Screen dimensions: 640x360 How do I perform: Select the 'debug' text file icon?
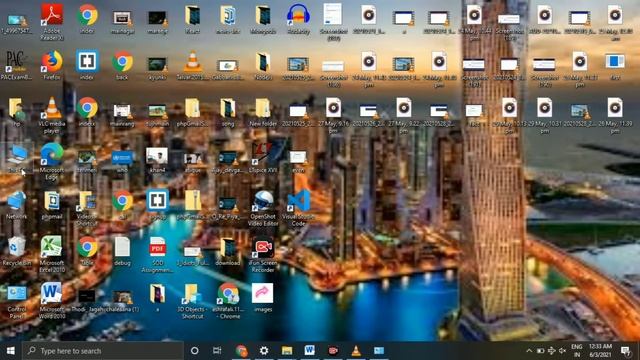(122, 251)
